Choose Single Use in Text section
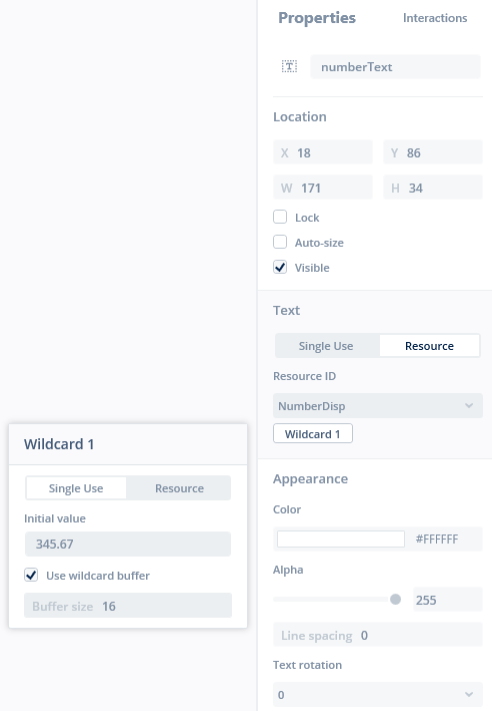The image size is (492, 711). pyautogui.click(x=326, y=346)
